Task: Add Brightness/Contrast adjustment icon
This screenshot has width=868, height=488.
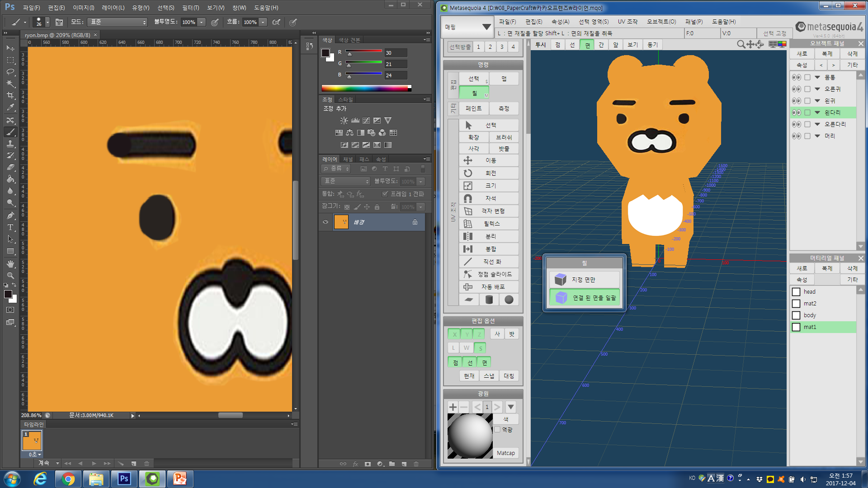Action: [344, 121]
